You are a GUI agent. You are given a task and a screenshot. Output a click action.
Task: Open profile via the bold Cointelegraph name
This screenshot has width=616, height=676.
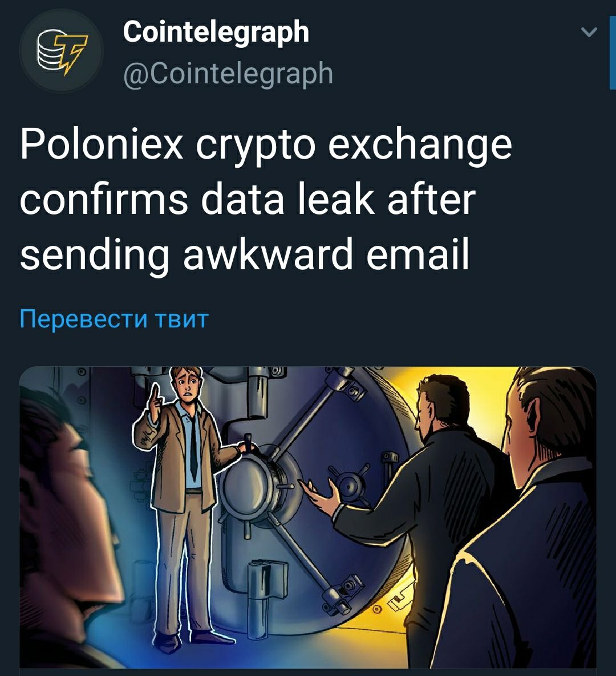tap(216, 33)
